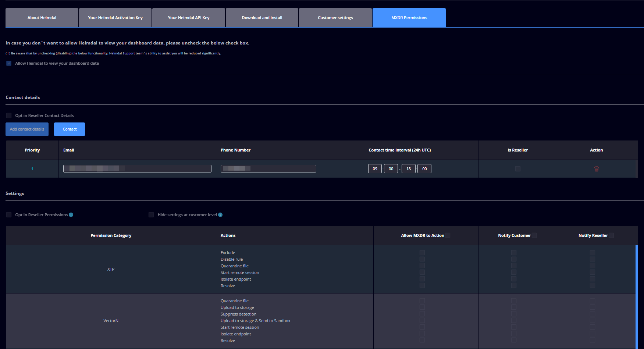Delete contact row 1 with trash icon

click(597, 169)
